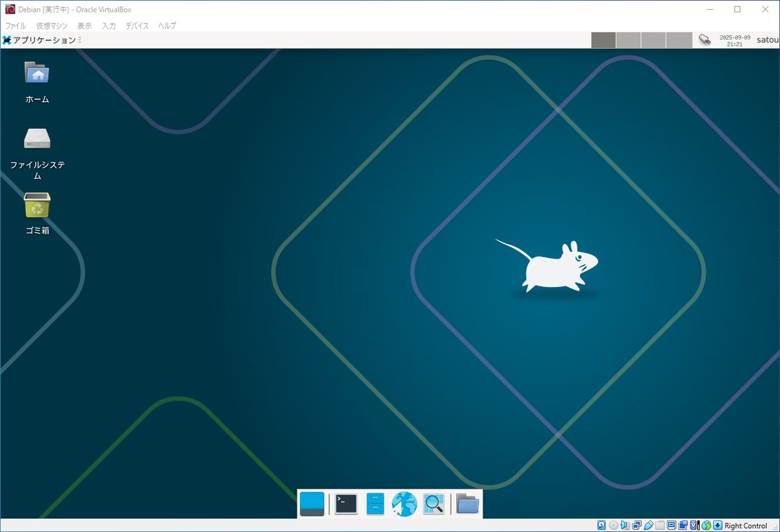Open the 表示 menu

pos(84,26)
